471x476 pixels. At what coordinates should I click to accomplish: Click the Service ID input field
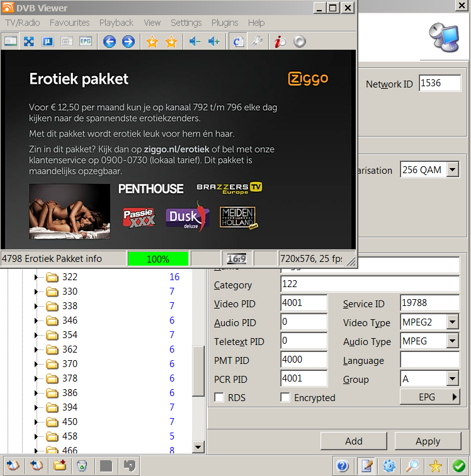[x=430, y=303]
